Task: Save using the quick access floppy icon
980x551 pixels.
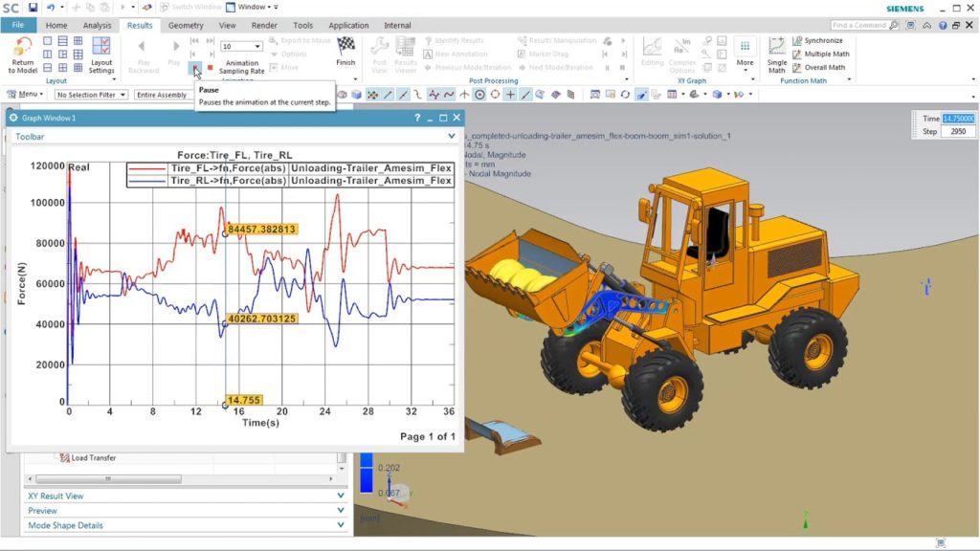Action: [x=33, y=8]
